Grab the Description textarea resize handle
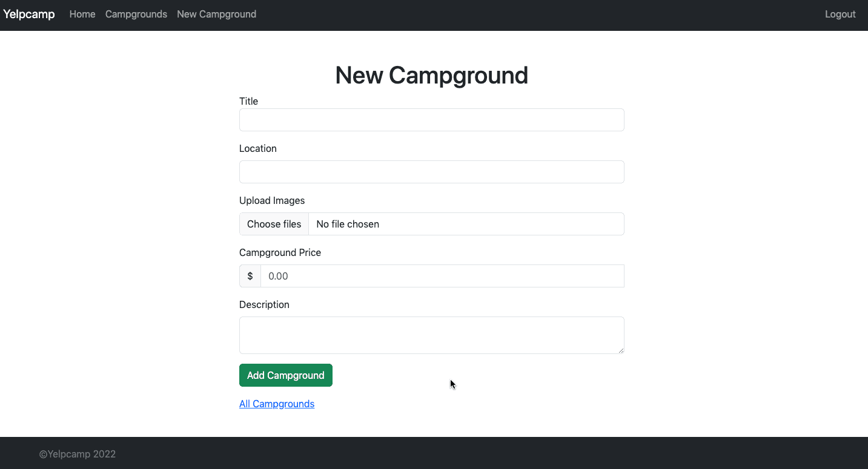 (620, 350)
